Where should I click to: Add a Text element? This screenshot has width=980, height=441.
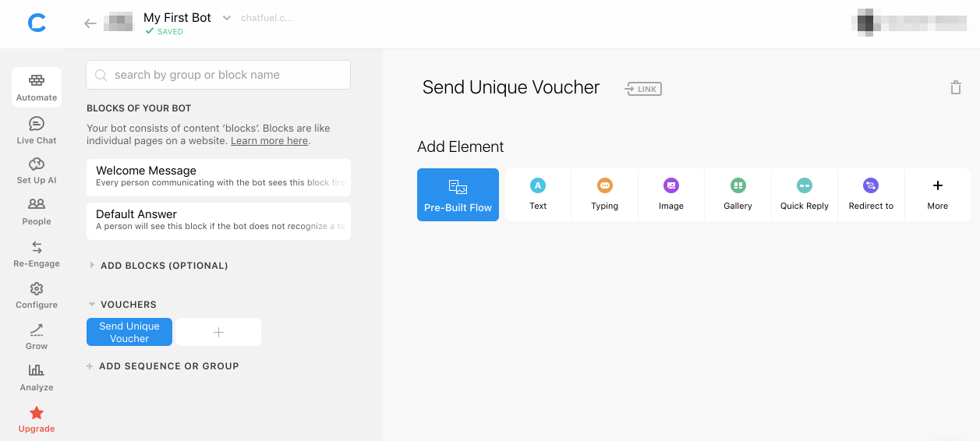[538, 195]
